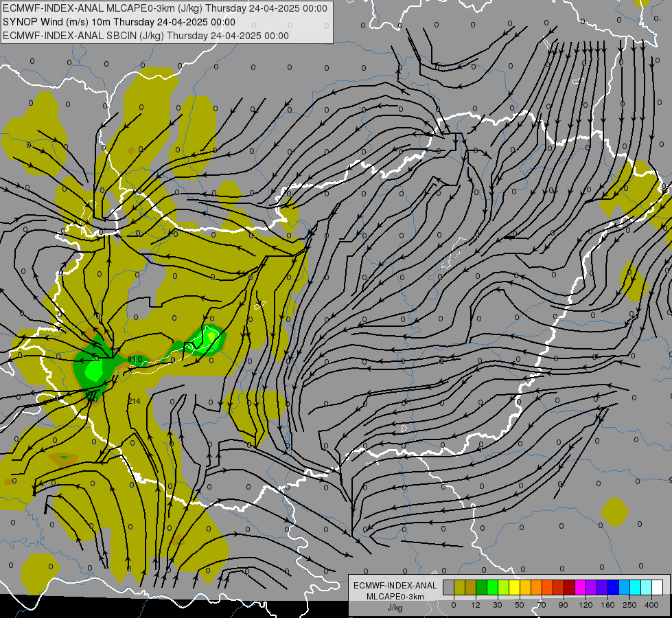Select the pure blue swatch right of 160
The image size is (672, 618).
pos(613,587)
